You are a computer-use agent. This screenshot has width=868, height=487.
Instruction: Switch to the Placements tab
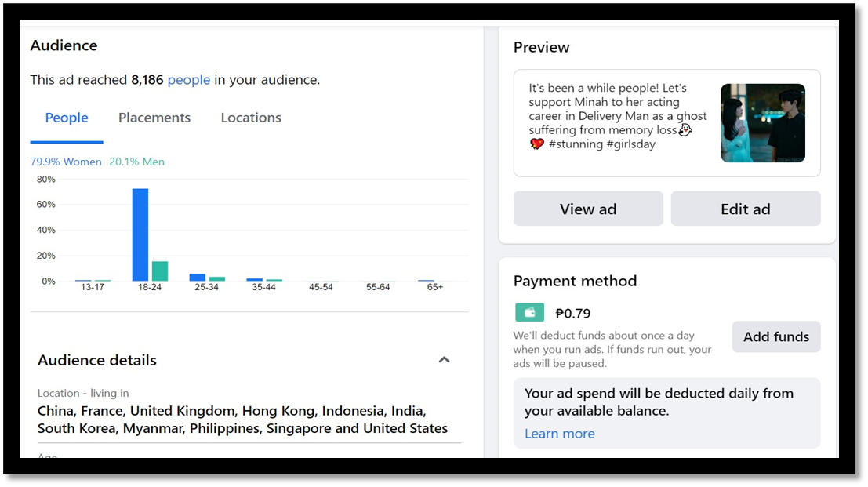154,118
